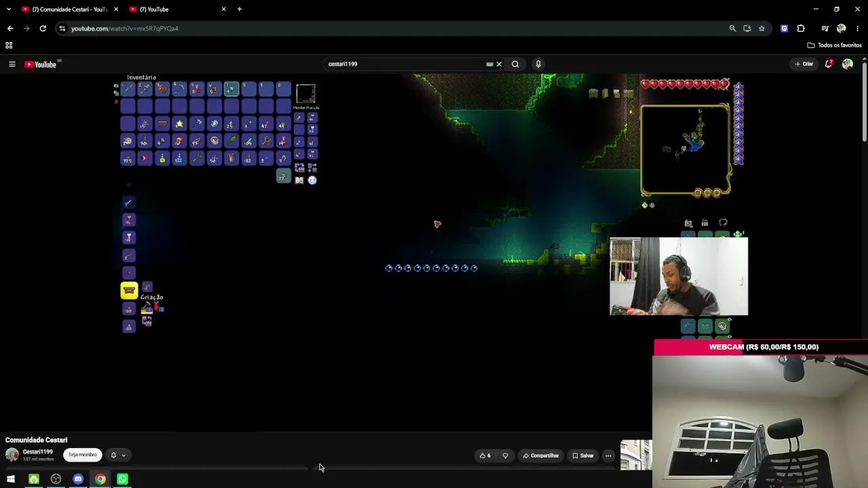Open Chrome profile avatar
868x488 pixels.
coord(842,28)
